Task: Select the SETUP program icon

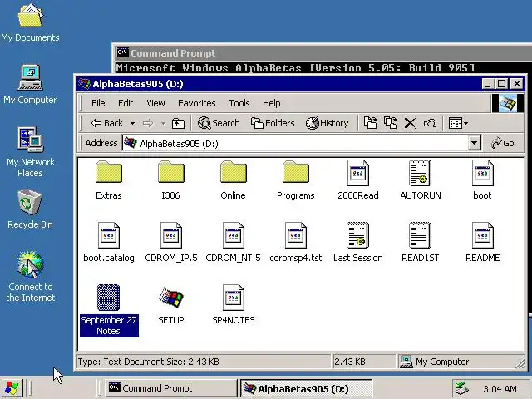Action: pyautogui.click(x=171, y=298)
